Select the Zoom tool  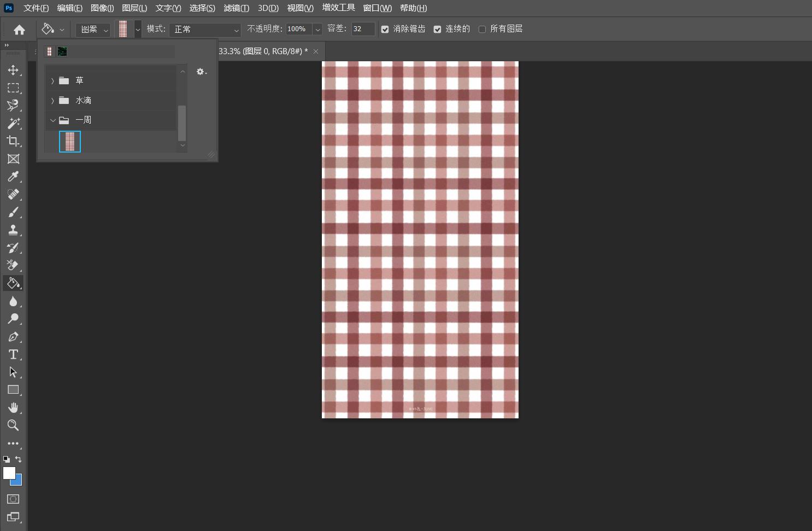(x=13, y=425)
